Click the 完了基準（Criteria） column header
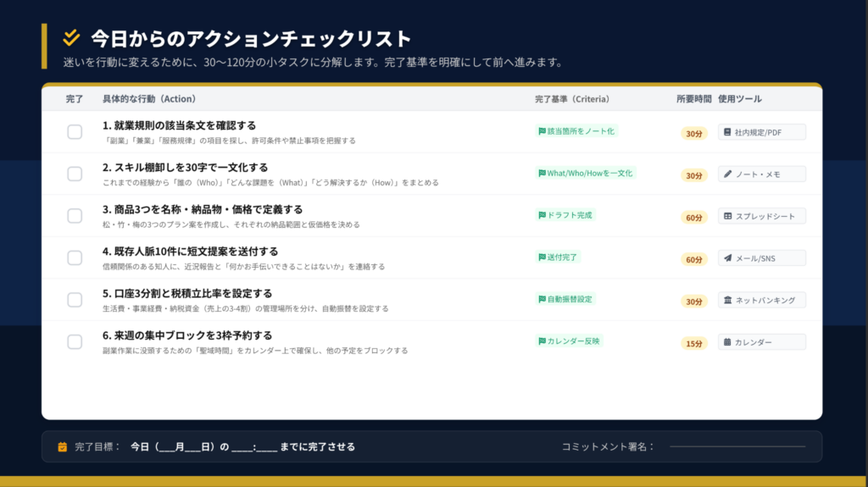 pyautogui.click(x=572, y=99)
